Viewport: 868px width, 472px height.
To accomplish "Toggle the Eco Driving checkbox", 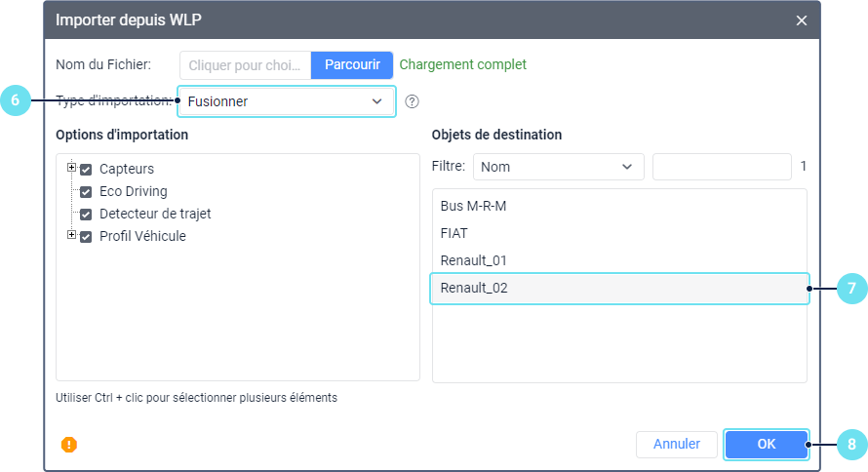I will click(x=86, y=192).
